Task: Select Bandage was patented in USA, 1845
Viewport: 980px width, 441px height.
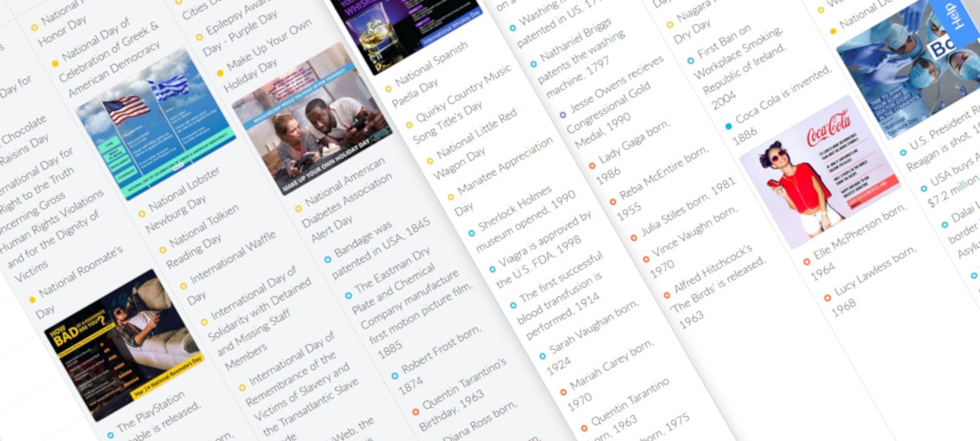Action: point(378,250)
